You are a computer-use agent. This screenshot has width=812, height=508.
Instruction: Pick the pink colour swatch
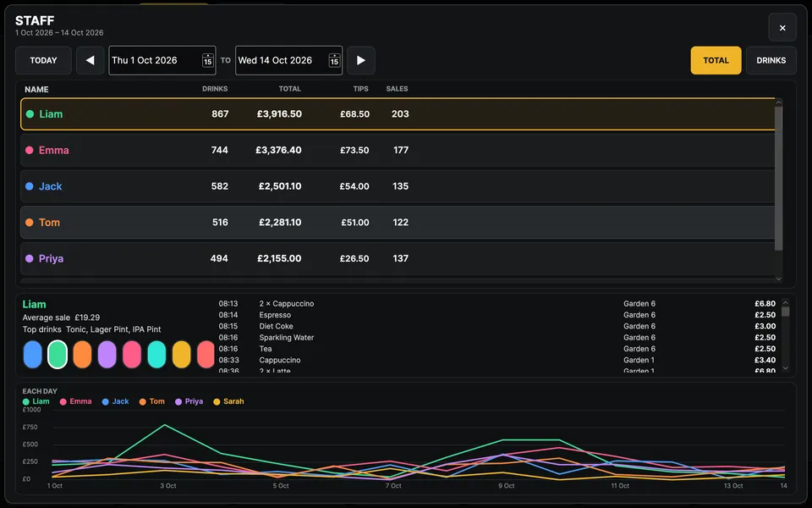pyautogui.click(x=132, y=355)
